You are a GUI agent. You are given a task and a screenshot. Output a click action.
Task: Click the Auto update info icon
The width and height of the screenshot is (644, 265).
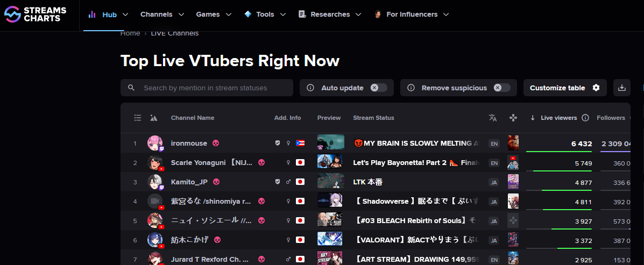pos(310,88)
